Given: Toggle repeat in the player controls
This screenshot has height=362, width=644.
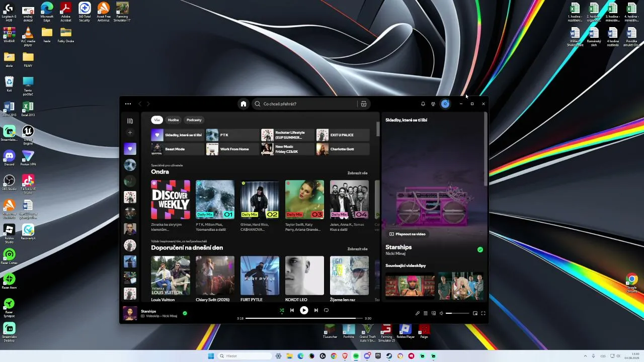Looking at the screenshot, I should pos(326,311).
